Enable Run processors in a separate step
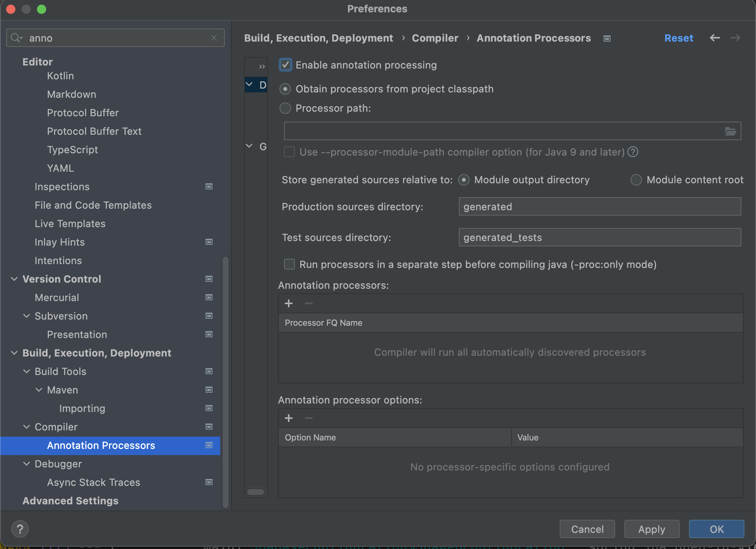The image size is (756, 549). point(289,264)
